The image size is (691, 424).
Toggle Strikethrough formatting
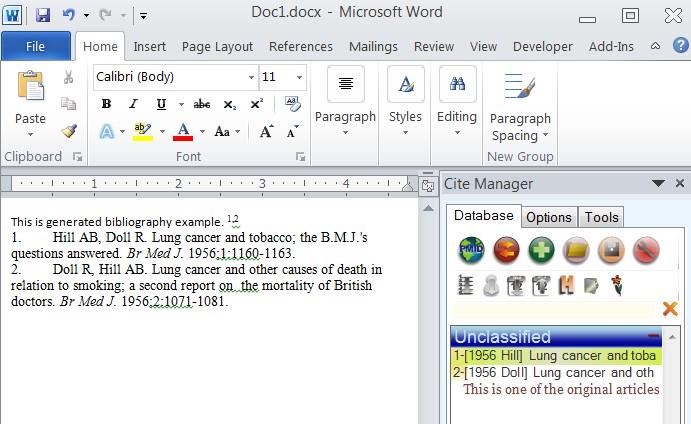202,104
